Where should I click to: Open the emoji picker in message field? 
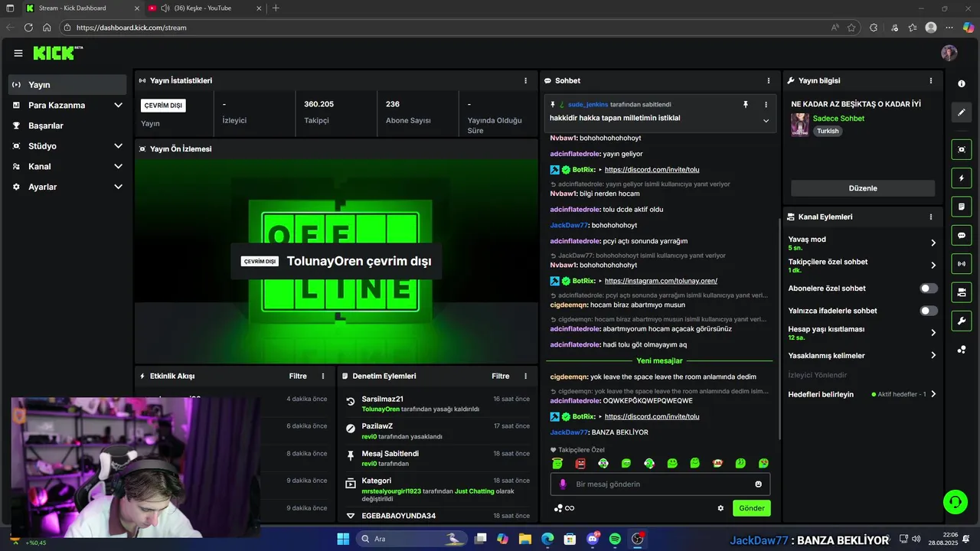(759, 484)
